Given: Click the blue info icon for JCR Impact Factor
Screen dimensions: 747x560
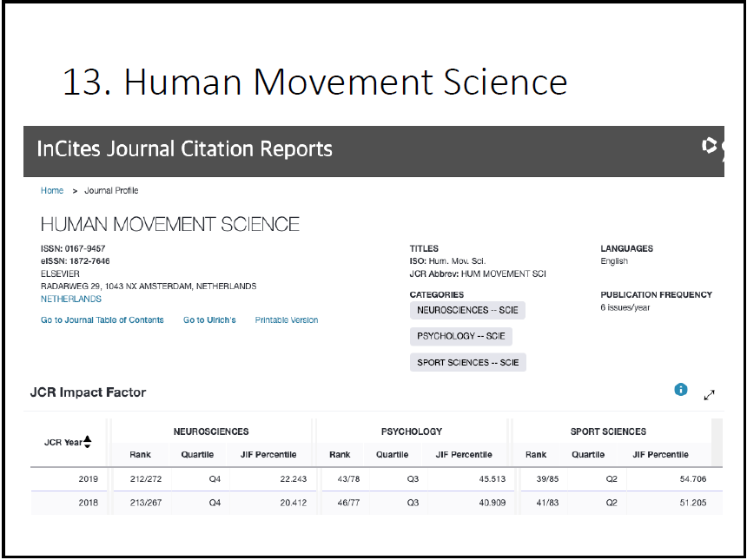Looking at the screenshot, I should (x=681, y=390).
